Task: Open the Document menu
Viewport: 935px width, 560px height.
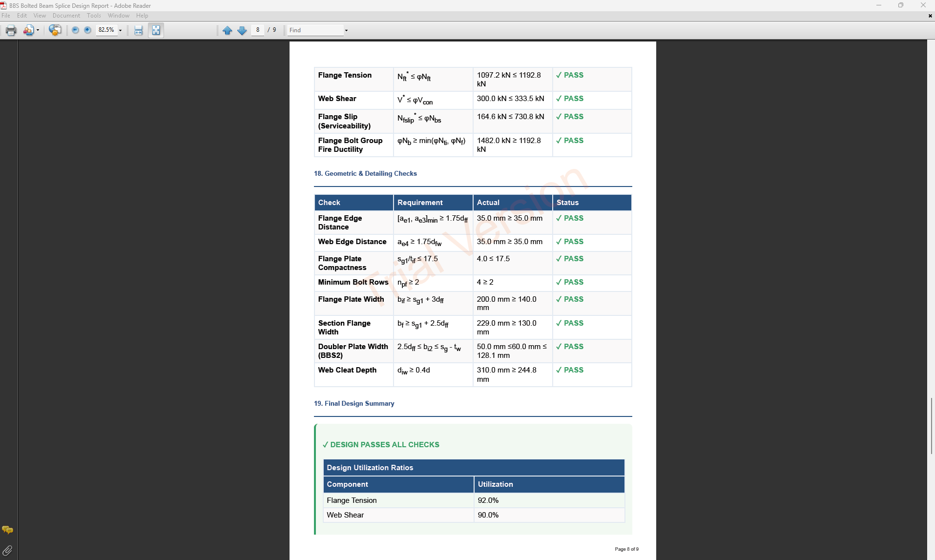Action: [x=66, y=15]
